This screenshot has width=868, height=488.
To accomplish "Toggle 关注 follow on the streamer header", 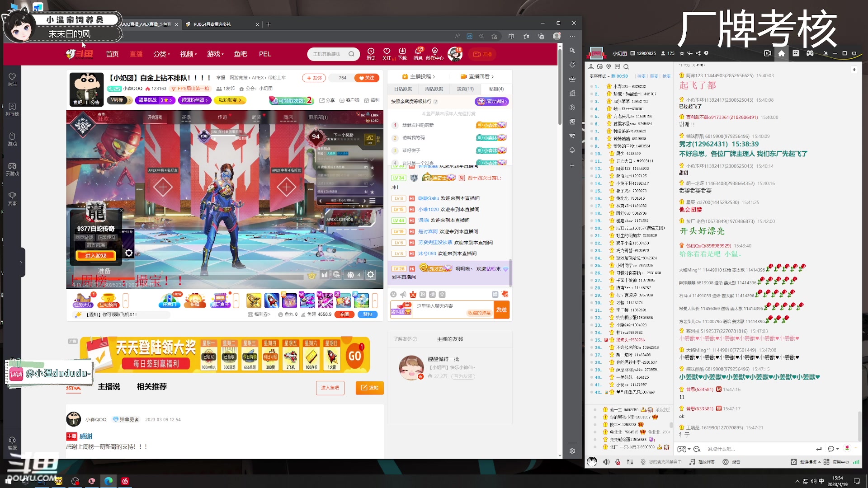I will pos(367,78).
